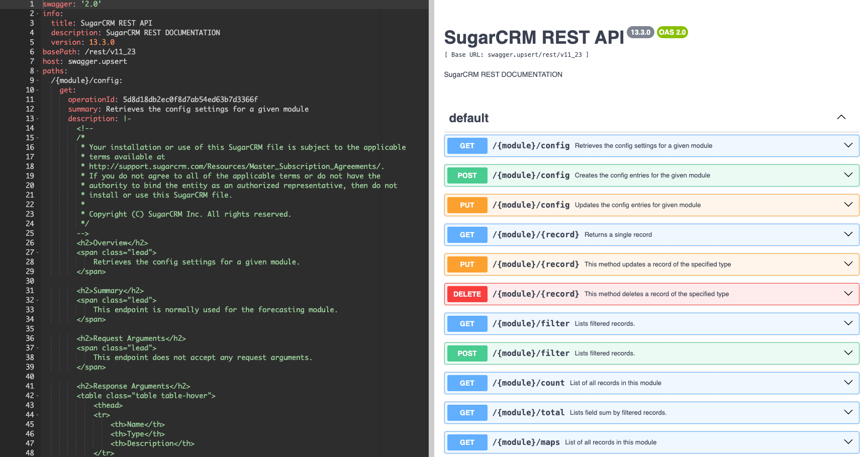The height and width of the screenshot is (457, 868).
Task: Click the OAS 2.0 badge
Action: (x=672, y=32)
